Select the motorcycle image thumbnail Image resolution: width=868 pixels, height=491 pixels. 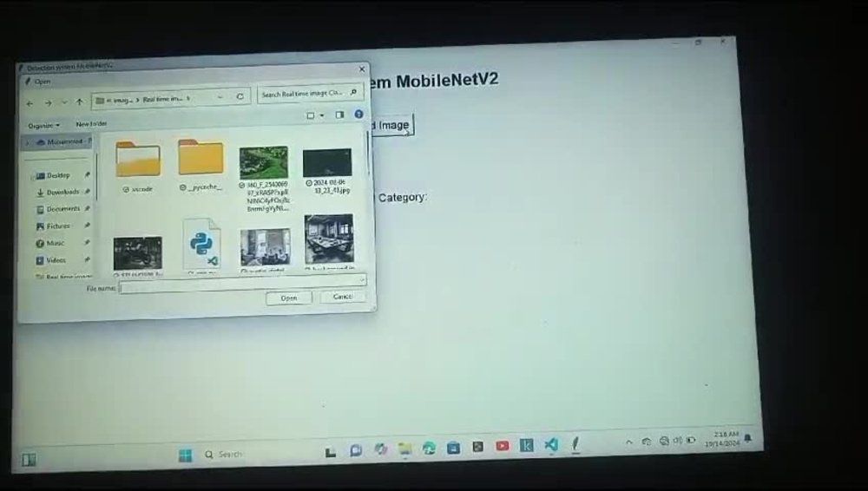(138, 253)
